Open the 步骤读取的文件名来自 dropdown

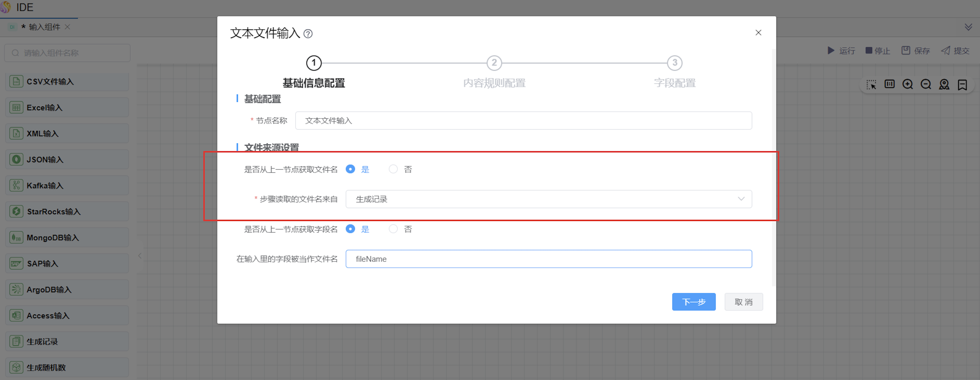coord(548,199)
